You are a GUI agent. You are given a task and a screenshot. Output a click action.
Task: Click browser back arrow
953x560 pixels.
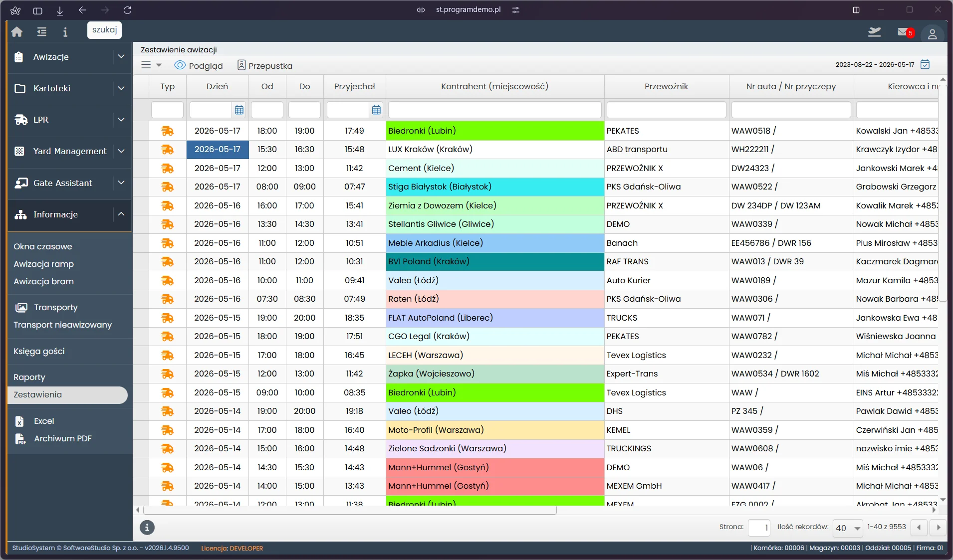coord(83,10)
